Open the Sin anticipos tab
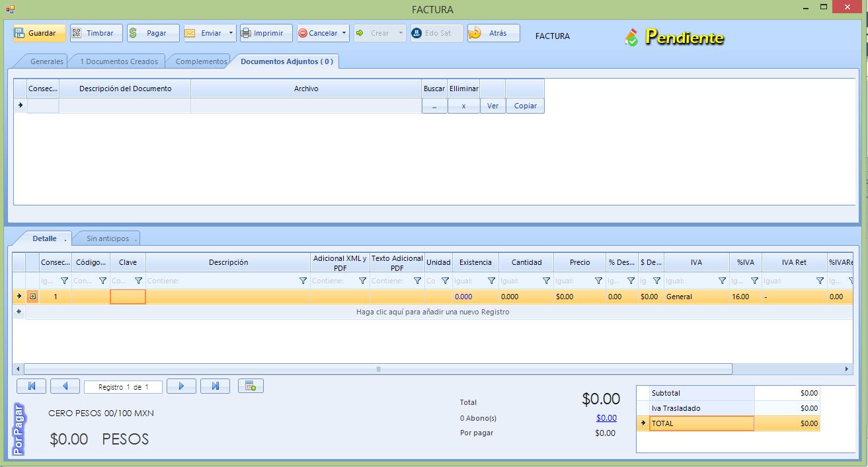The height and width of the screenshot is (467, 868). (109, 238)
